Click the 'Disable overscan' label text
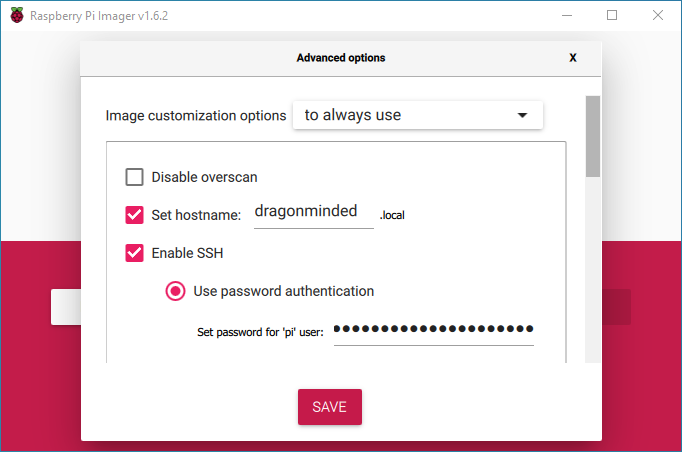The image size is (682, 452). 204,177
